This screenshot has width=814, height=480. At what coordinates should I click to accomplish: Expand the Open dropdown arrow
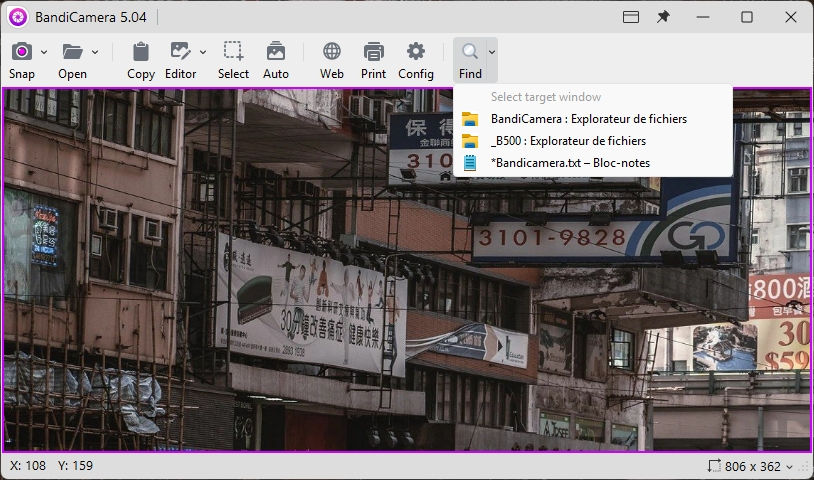click(95, 52)
